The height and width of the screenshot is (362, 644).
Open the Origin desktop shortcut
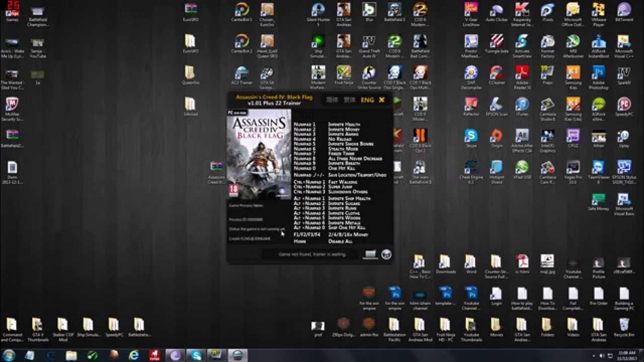click(496, 139)
